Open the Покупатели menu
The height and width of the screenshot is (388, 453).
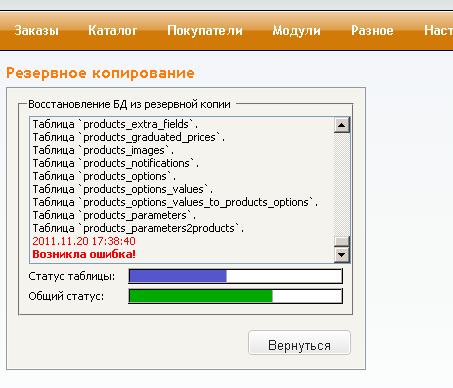coord(205,31)
